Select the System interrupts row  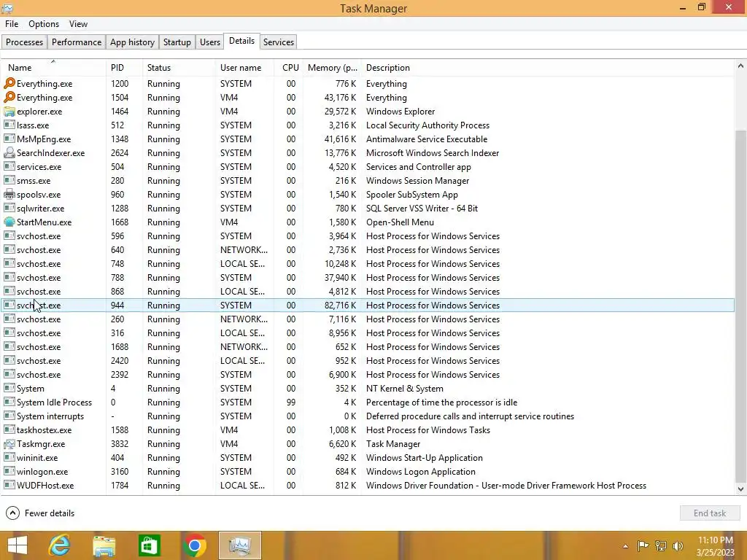click(x=368, y=416)
